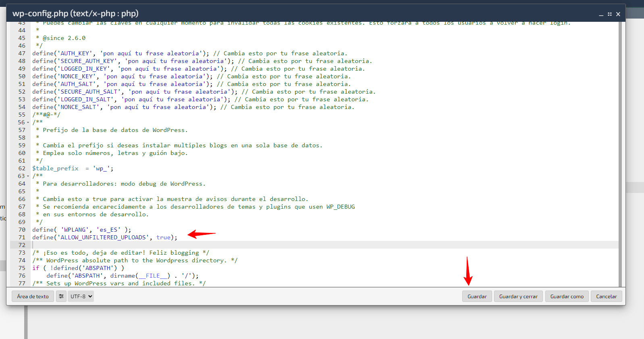Screen dimensions: 644x339
Task: Minimize the wp-config.php editor dialog
Action: (x=601, y=14)
